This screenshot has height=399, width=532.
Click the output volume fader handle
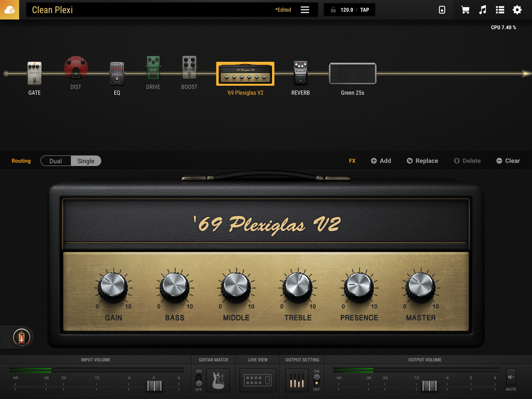tap(429, 386)
